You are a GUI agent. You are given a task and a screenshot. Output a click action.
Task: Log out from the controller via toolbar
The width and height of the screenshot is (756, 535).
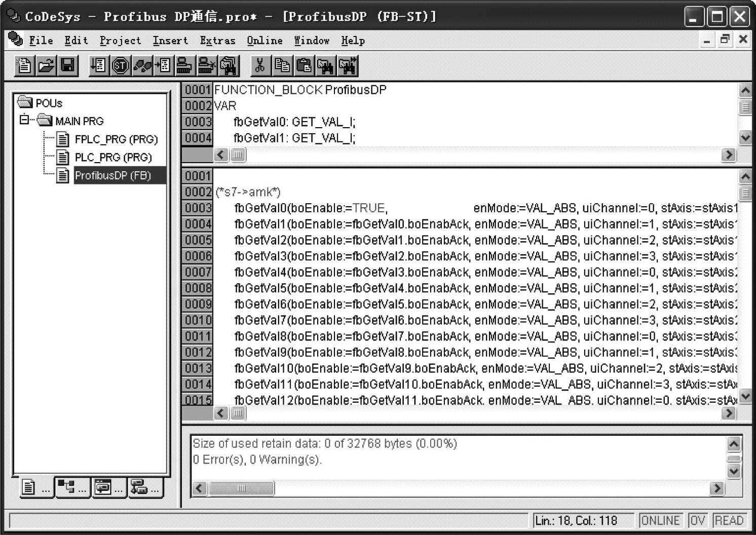pos(206,66)
